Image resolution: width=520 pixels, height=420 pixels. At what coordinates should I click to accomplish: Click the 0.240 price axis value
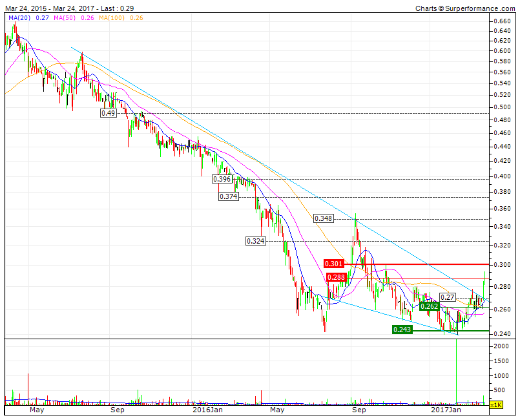(x=503, y=334)
